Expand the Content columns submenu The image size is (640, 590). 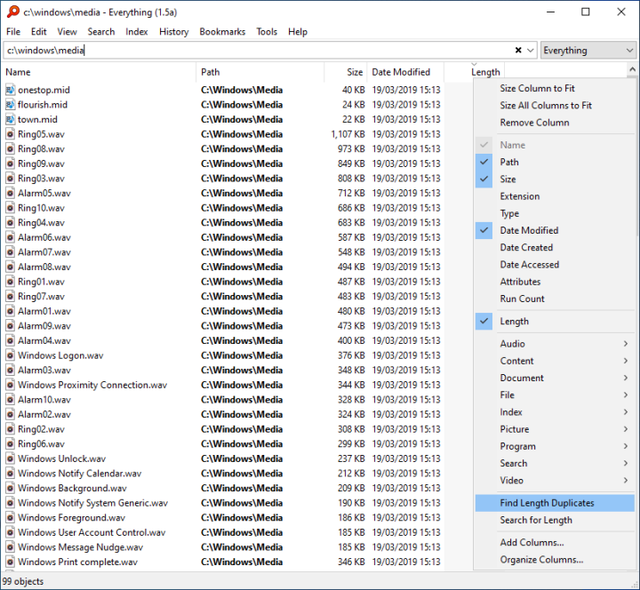click(555, 361)
